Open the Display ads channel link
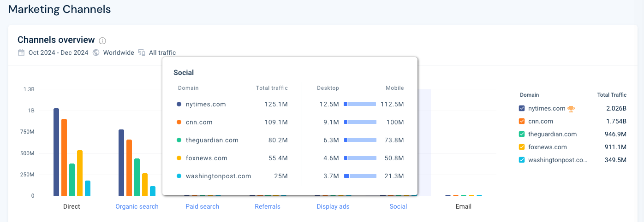Screen dimensions: 644x222 (x=333, y=206)
